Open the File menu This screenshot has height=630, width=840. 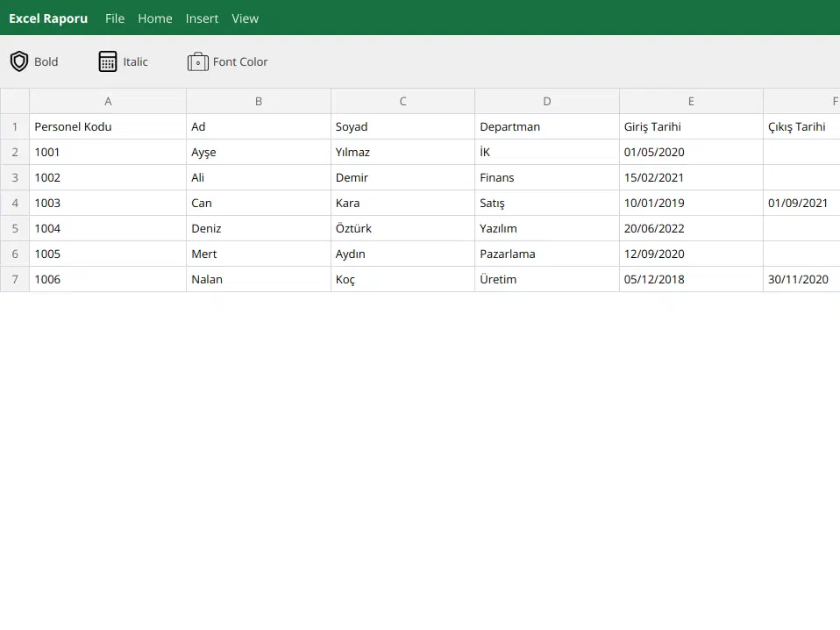[x=115, y=18]
